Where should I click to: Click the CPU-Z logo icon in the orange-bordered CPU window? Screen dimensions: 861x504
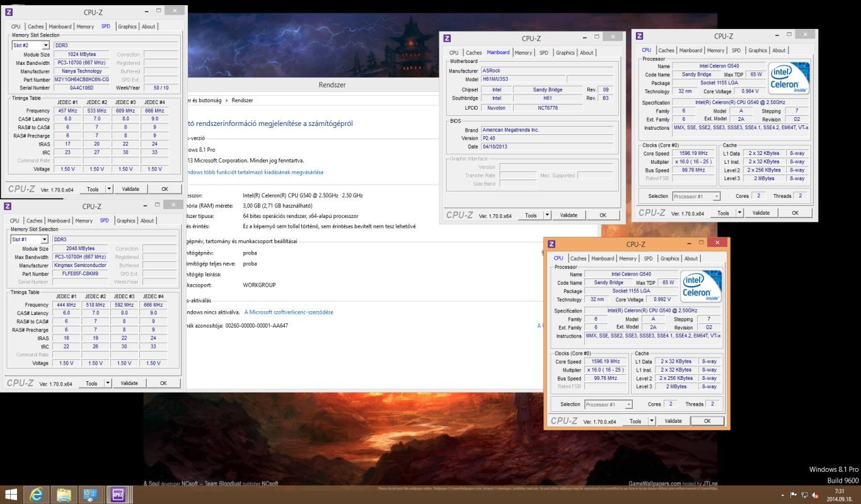point(552,244)
